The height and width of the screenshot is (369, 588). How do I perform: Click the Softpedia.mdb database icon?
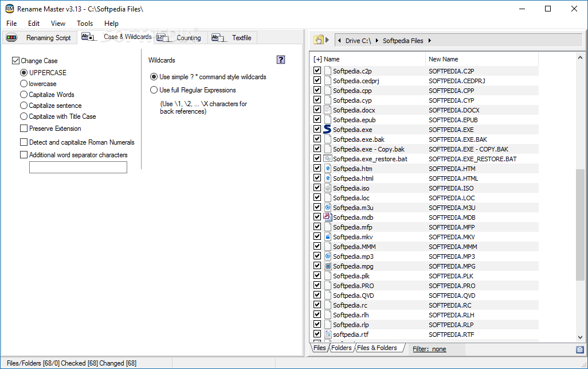[x=327, y=217]
